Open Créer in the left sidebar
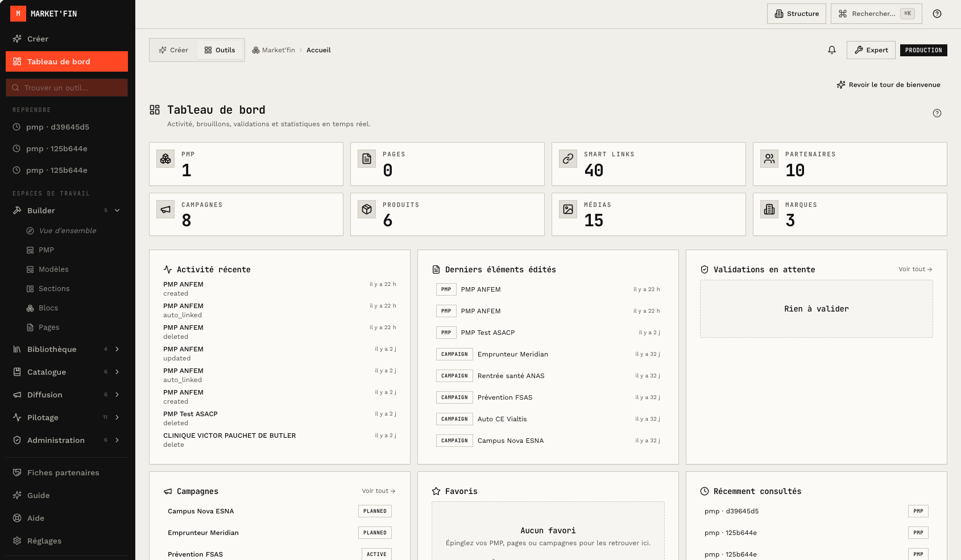Image resolution: width=961 pixels, height=560 pixels. point(67,39)
